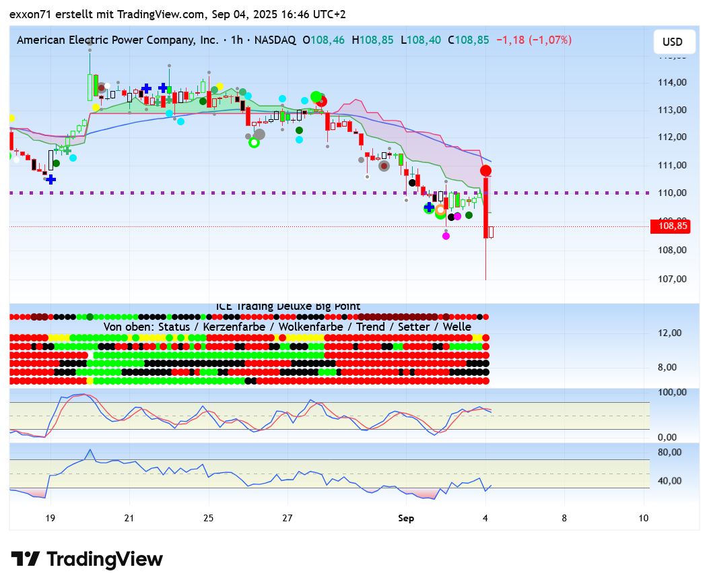Click the orange hollow ring signal marker
This screenshot has width=709, height=588.
pos(441,210)
